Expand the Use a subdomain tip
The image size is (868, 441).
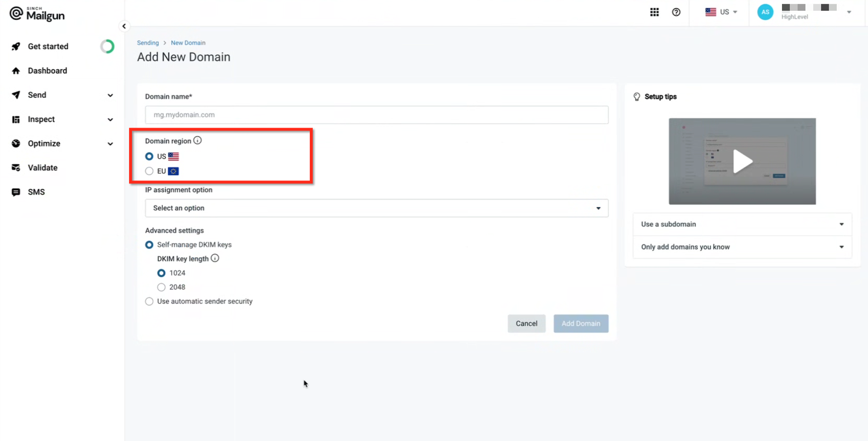[742, 224]
